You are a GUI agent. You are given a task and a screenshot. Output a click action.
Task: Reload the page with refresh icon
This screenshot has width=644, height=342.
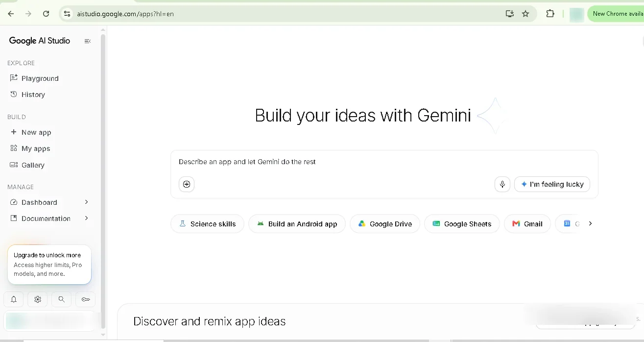(x=46, y=14)
